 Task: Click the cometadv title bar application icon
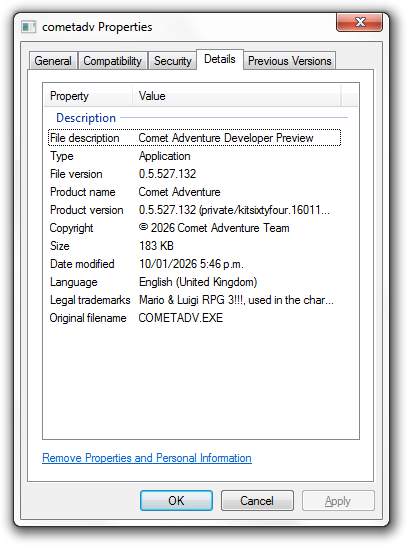tap(29, 27)
